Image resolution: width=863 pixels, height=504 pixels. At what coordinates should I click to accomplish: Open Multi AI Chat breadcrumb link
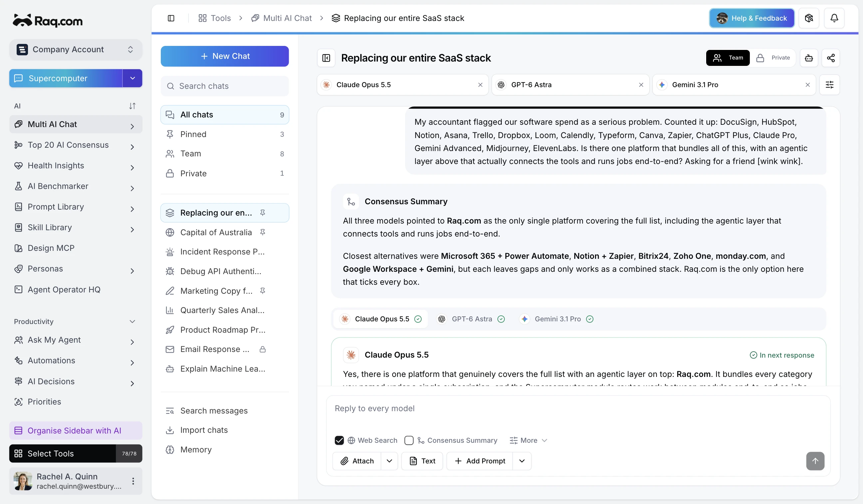tap(281, 18)
